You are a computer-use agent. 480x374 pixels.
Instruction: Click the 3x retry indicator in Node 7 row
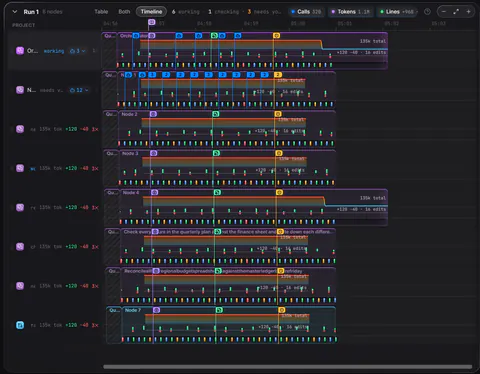95,325
